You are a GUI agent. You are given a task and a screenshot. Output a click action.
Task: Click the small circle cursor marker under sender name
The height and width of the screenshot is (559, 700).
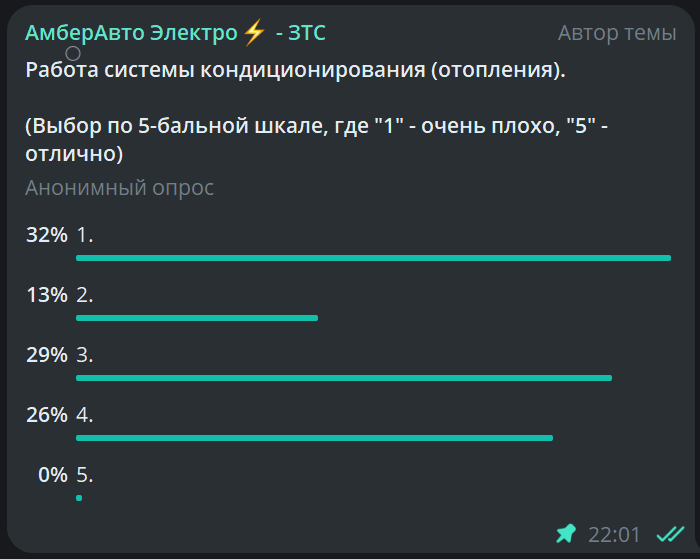point(73,54)
